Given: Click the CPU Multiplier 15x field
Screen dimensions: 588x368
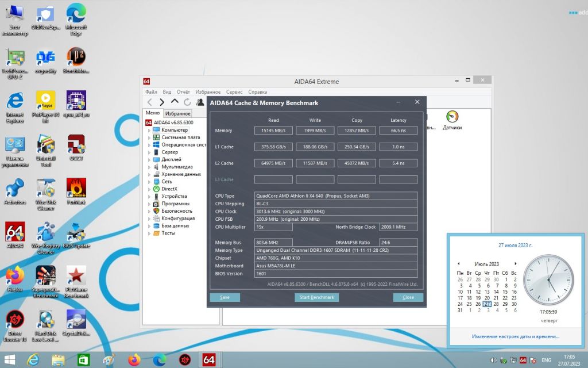Looking at the screenshot, I should [x=273, y=227].
